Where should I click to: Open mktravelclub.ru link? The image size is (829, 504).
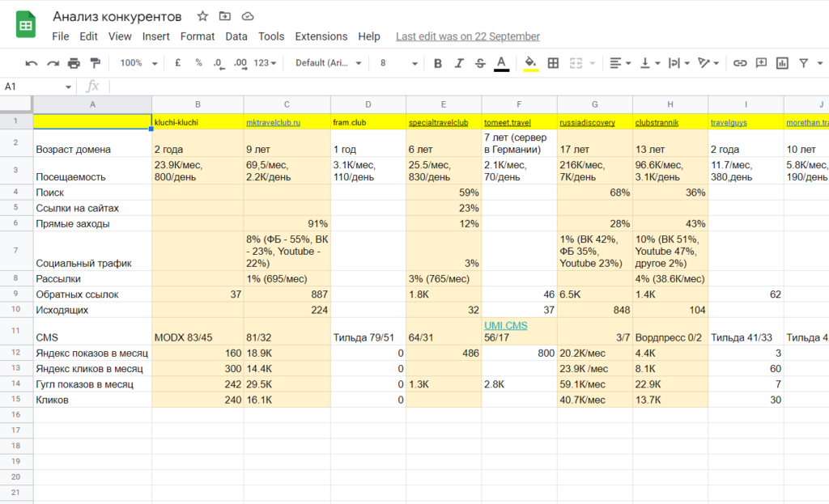(x=273, y=123)
